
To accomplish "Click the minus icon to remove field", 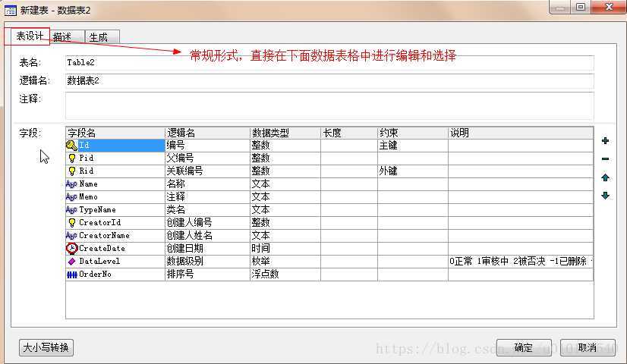I will pos(605,159).
